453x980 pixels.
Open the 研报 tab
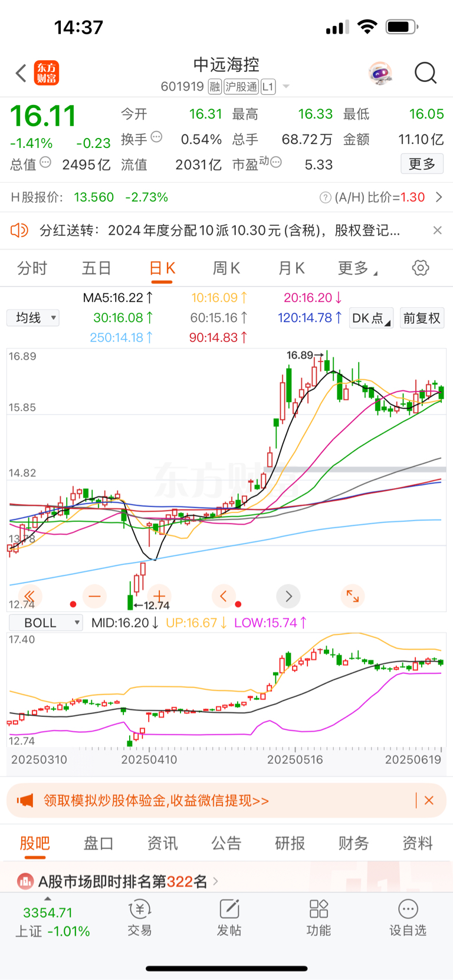click(x=290, y=843)
